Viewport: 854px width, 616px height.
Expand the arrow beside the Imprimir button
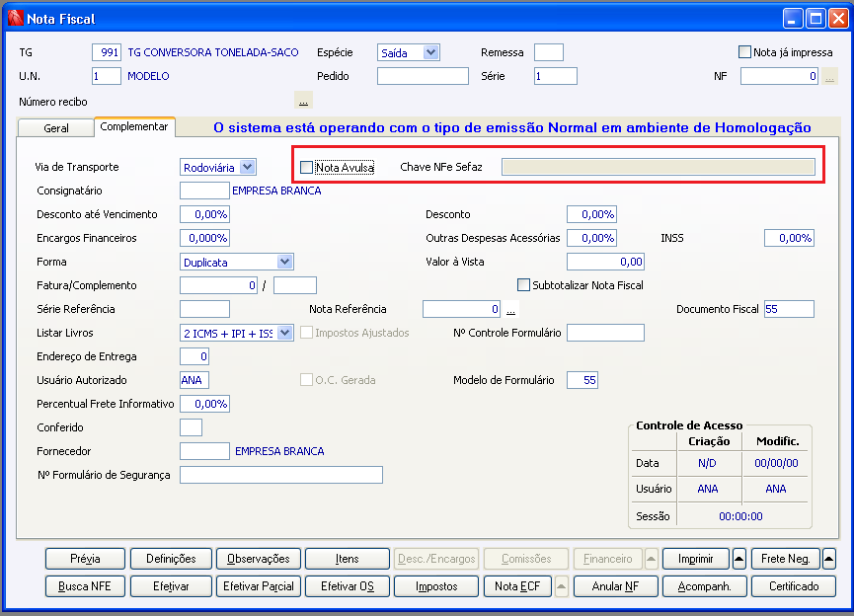[739, 559]
